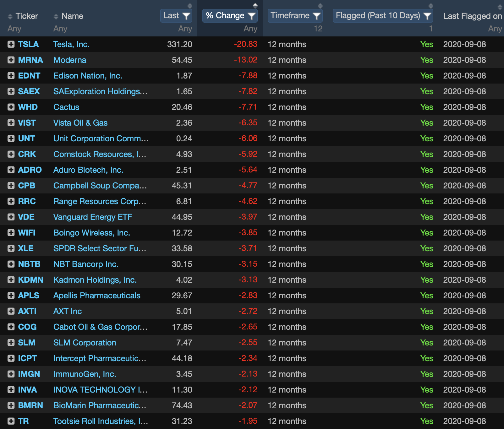
Task: Open the INVA ticker link
Action: (x=27, y=390)
